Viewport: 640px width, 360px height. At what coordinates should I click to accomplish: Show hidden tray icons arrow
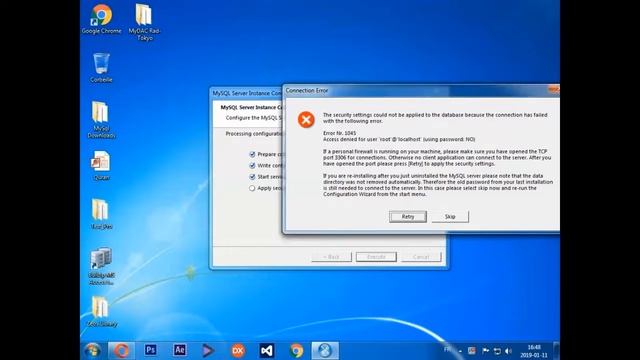pyautogui.click(x=460, y=351)
